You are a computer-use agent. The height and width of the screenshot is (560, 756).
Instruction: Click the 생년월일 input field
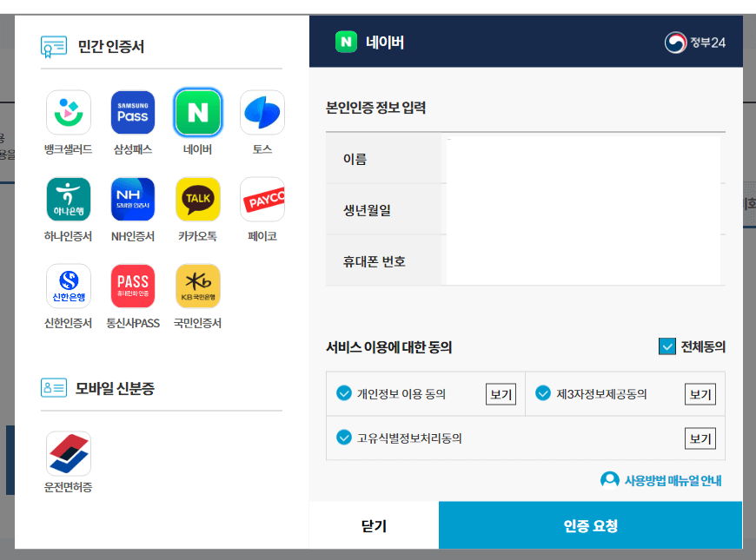[x=583, y=209]
